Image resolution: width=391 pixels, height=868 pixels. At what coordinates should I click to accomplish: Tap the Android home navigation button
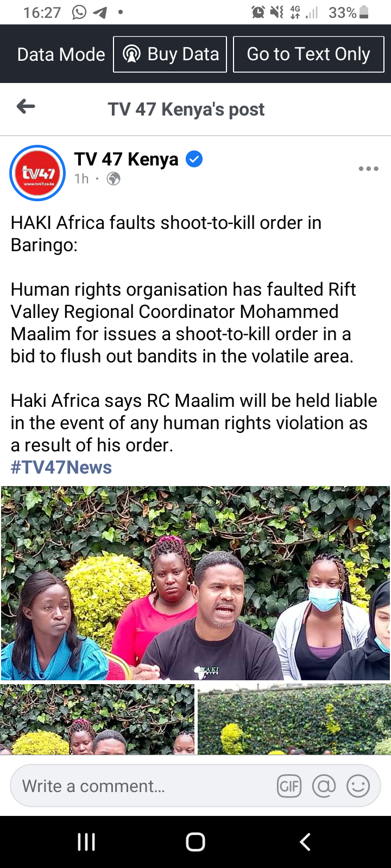(x=195, y=842)
